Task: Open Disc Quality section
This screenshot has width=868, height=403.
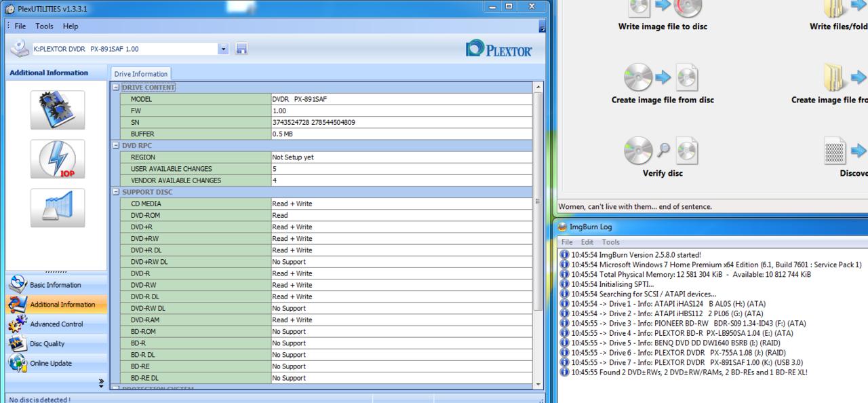Action: coord(47,344)
